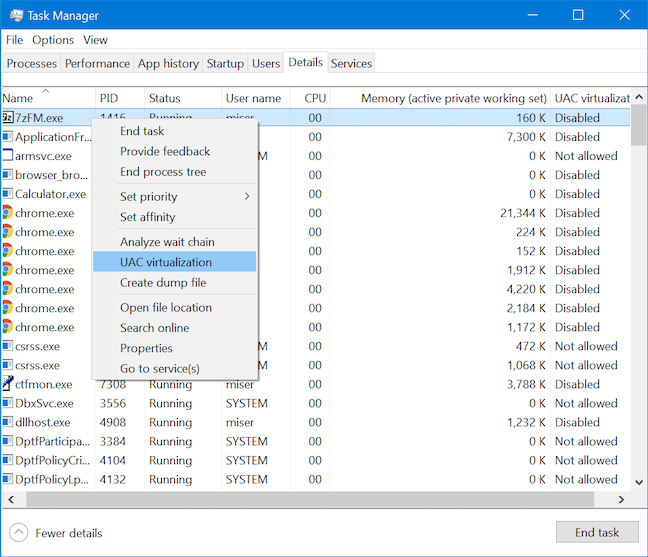Click the Calculator.exe process icon
Image resolution: width=648 pixels, height=557 pixels.
click(x=8, y=194)
